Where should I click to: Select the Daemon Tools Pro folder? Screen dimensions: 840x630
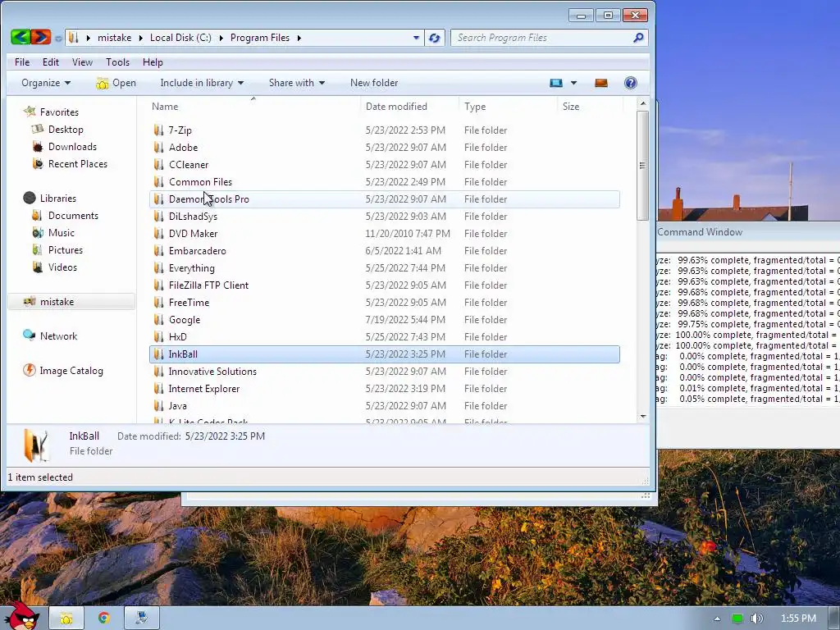pos(384,199)
